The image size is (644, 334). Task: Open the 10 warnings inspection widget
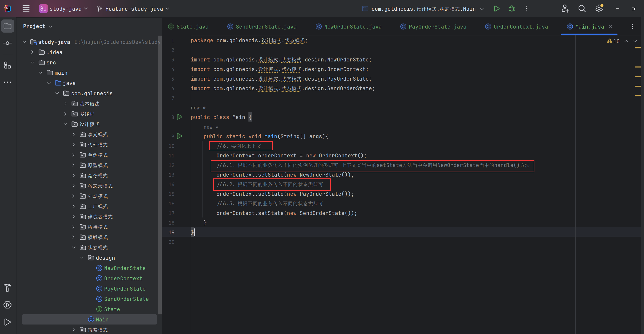[613, 41]
